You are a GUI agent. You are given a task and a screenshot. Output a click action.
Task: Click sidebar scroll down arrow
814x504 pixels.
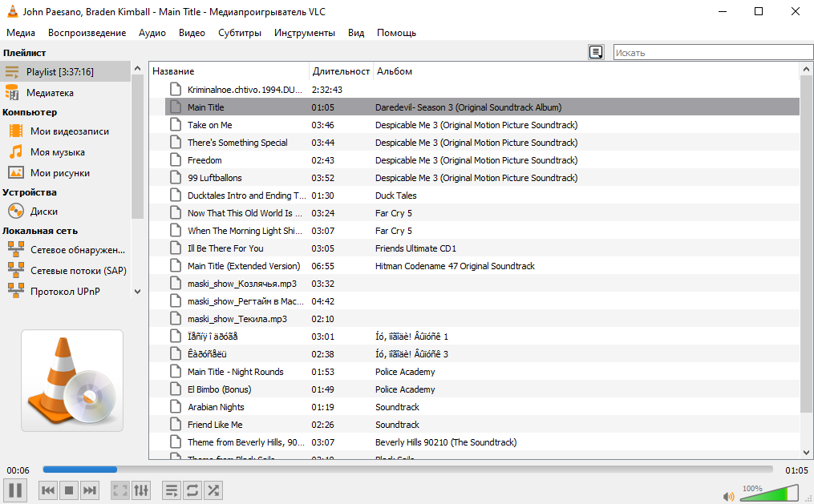[137, 292]
